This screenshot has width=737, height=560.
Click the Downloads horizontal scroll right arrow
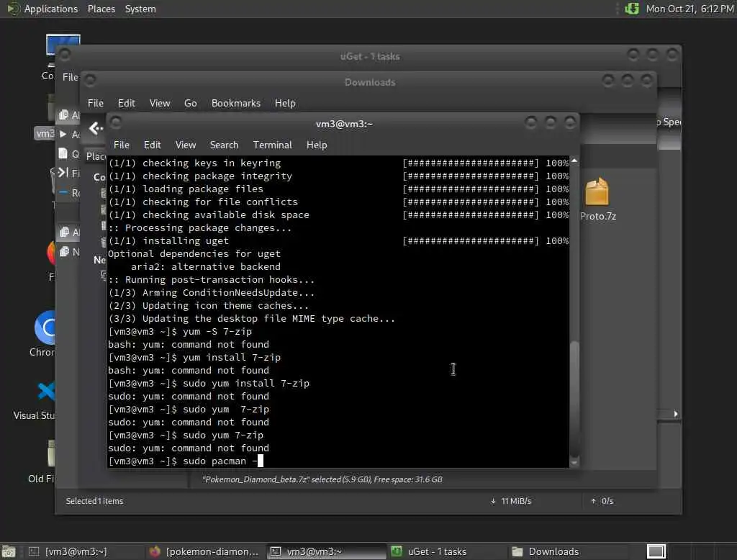coord(675,414)
